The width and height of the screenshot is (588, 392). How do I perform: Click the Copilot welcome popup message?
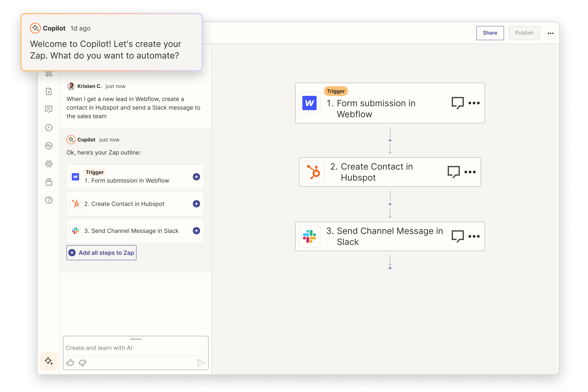(x=111, y=42)
